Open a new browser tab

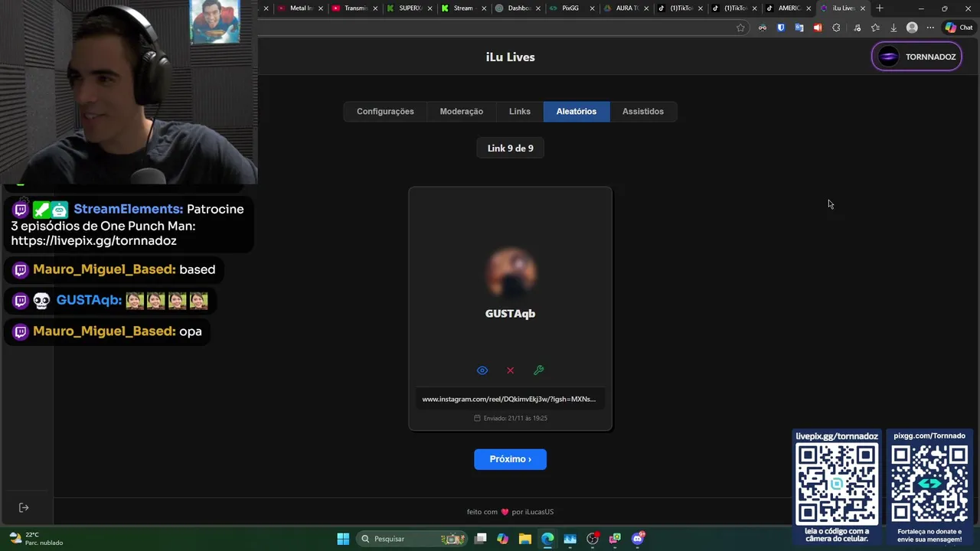click(880, 8)
